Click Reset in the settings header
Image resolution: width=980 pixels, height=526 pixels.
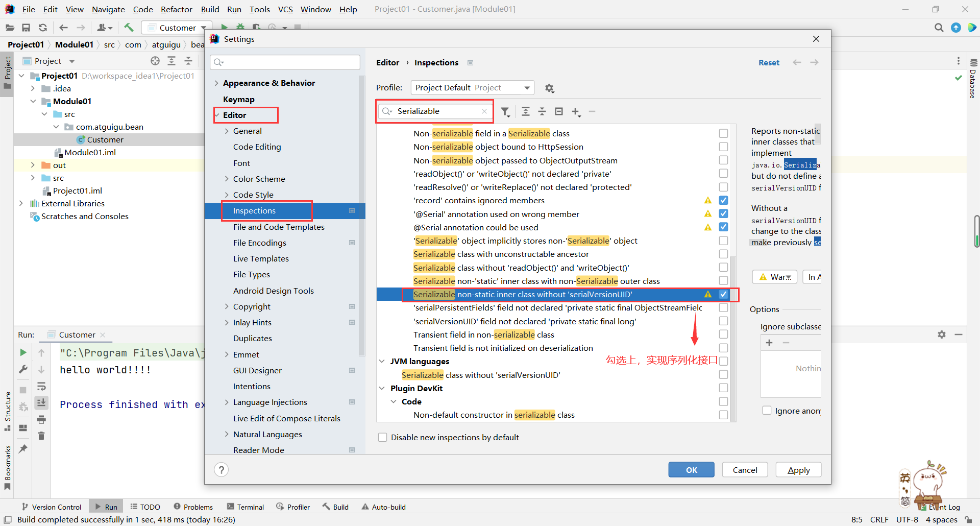(769, 62)
